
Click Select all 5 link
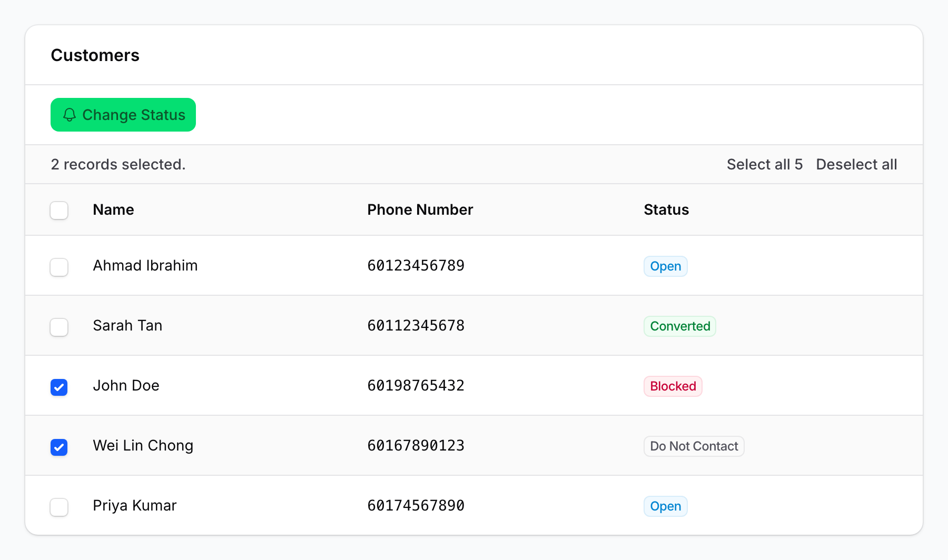pos(764,164)
